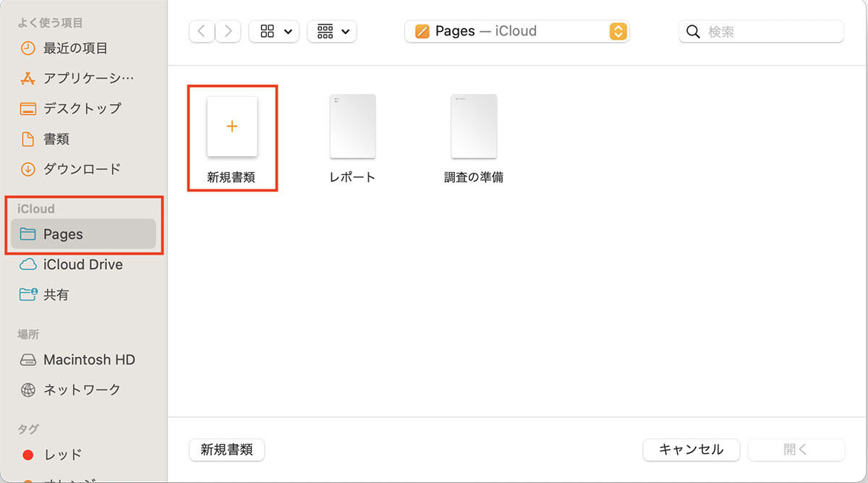
Task: Click the 開く button
Action: coord(796,450)
